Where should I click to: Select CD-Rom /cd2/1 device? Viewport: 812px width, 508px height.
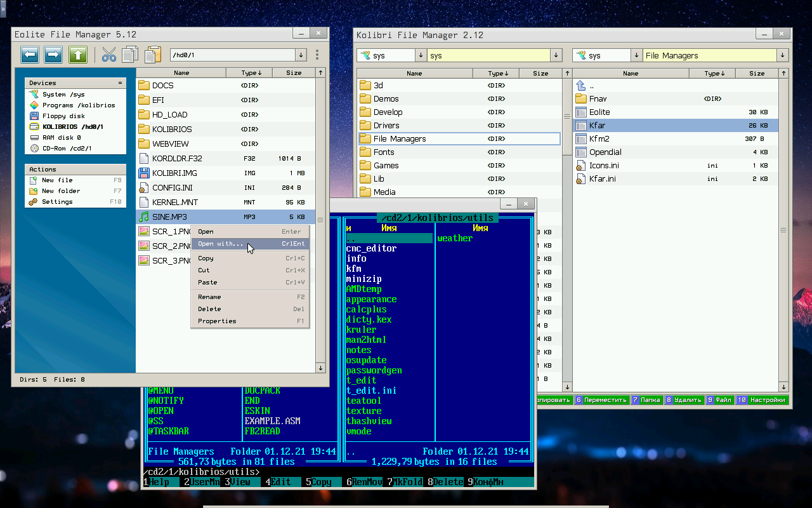(x=67, y=149)
